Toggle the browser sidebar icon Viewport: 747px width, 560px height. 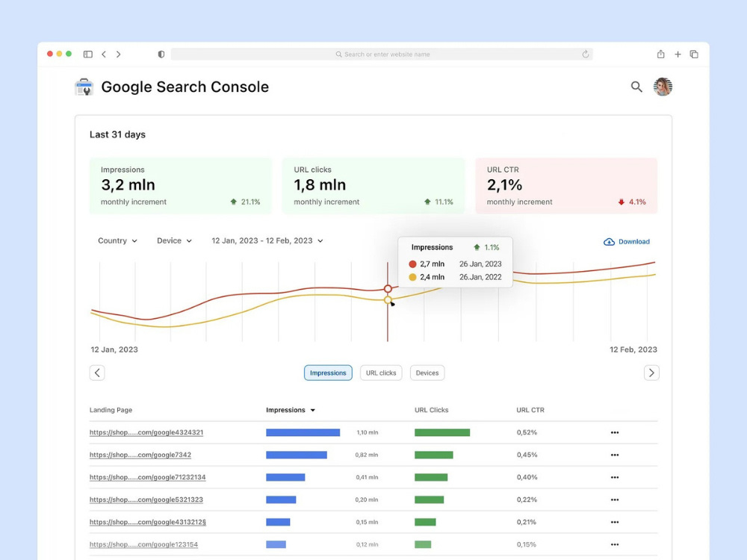(87, 55)
